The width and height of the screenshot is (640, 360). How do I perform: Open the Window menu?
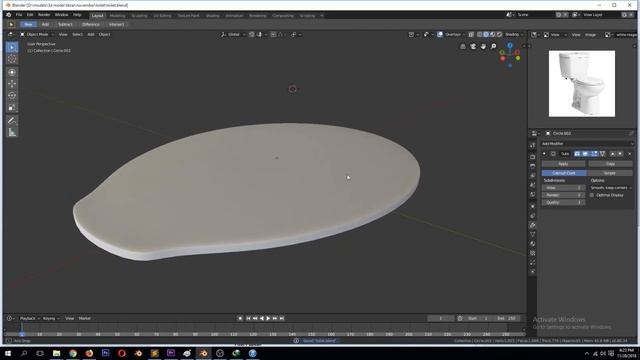click(x=61, y=15)
